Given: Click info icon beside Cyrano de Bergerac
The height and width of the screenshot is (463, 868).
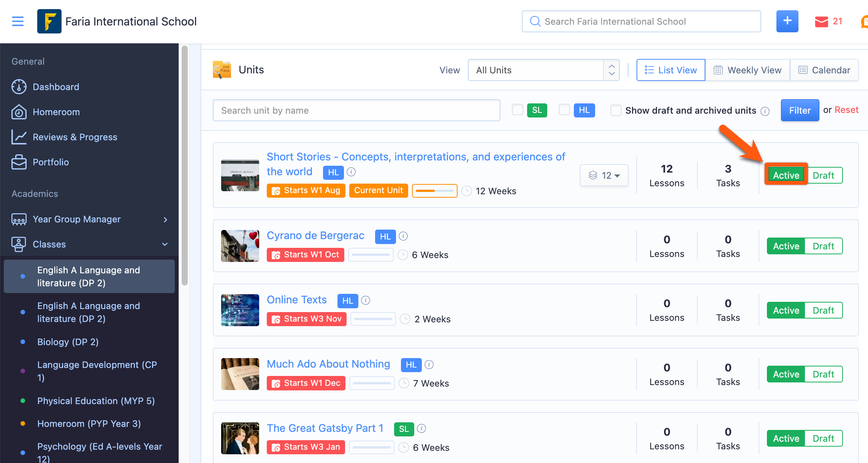Looking at the screenshot, I should (x=403, y=236).
